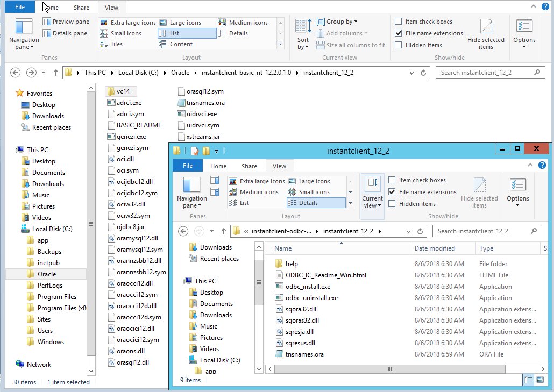Refresh the address bar
554x392 pixels.
423,72
